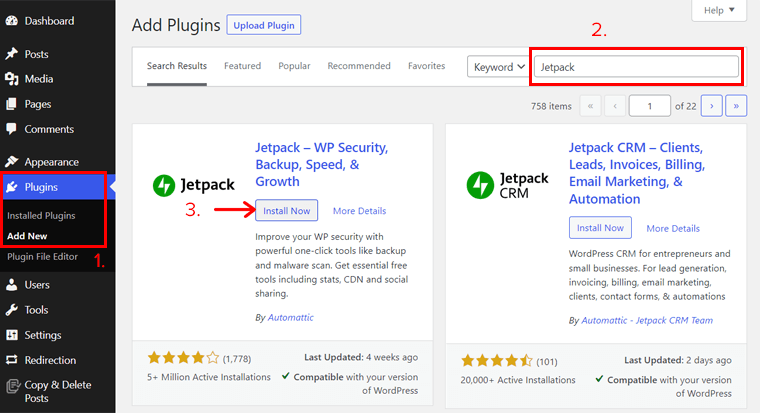This screenshot has width=760, height=413.
Task: Open the Search Results tab
Action: click(177, 66)
